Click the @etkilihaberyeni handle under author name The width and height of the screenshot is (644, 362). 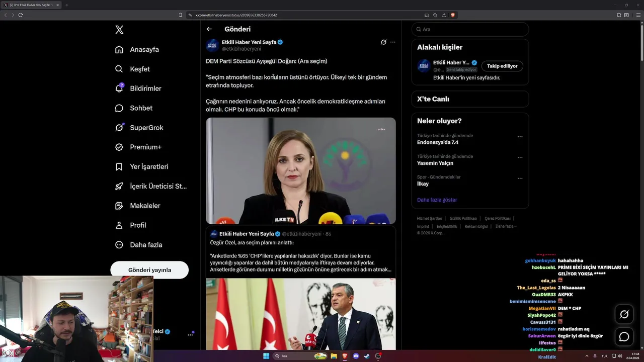pyautogui.click(x=242, y=49)
